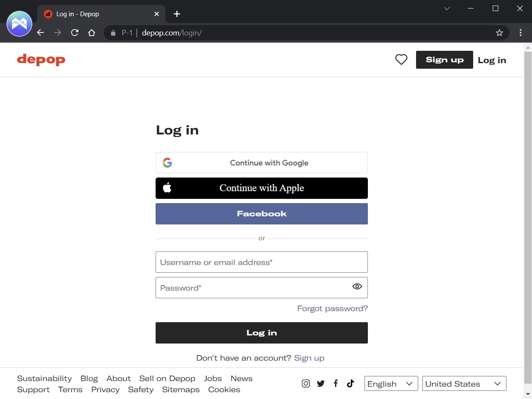Continue with Apple sign-in
This screenshot has width=532, height=399.
click(262, 188)
